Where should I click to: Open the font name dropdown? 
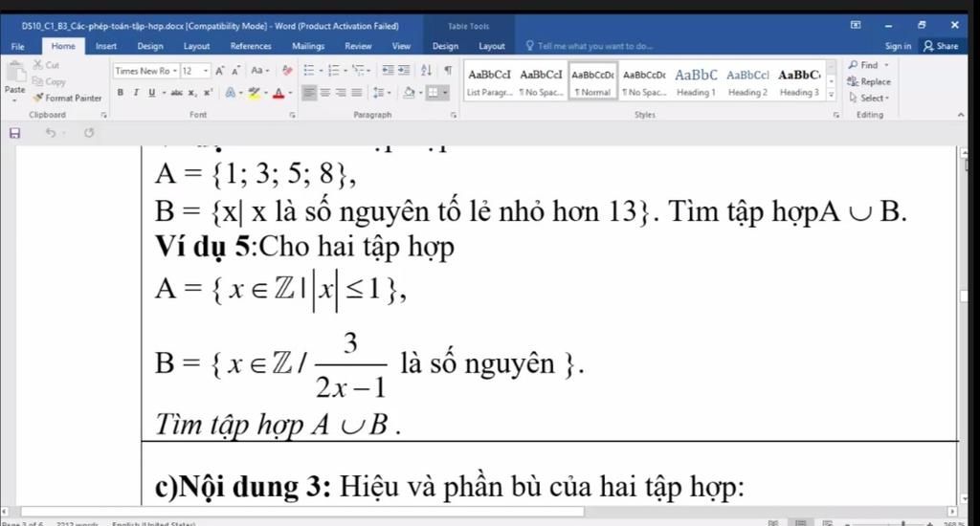pyautogui.click(x=175, y=71)
